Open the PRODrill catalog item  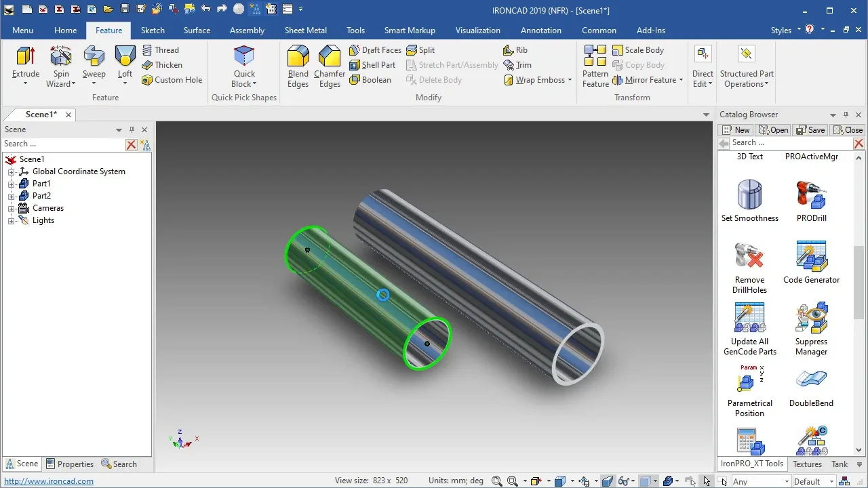[811, 201]
